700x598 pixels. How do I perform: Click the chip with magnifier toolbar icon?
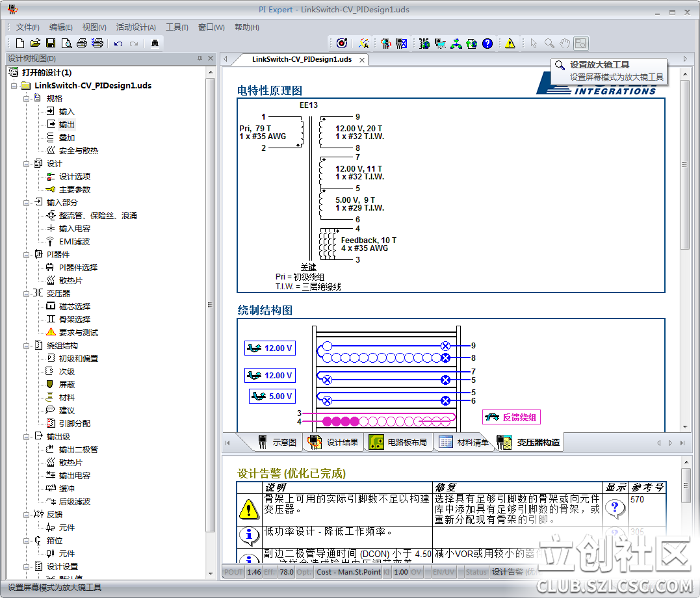pyautogui.click(x=385, y=44)
